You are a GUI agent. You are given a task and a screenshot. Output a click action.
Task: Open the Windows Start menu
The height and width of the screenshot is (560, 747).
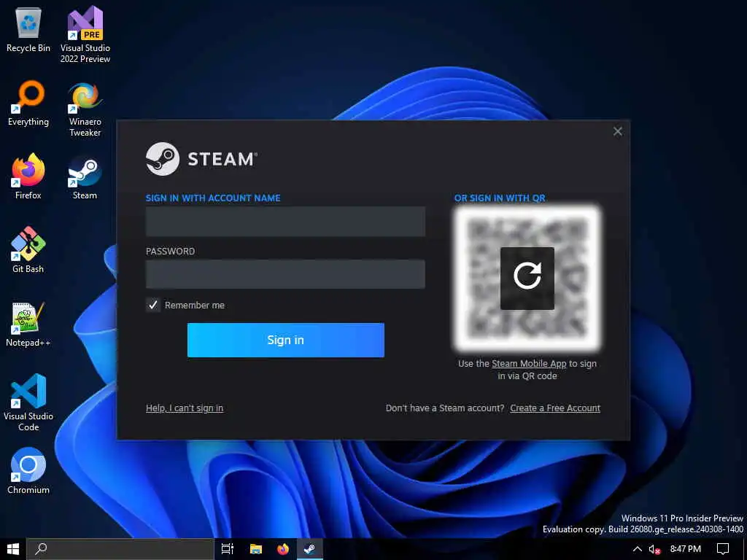[x=13, y=549]
